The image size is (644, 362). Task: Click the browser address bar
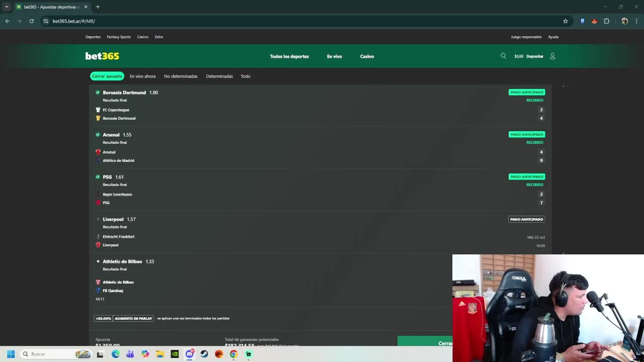[x=302, y=21]
